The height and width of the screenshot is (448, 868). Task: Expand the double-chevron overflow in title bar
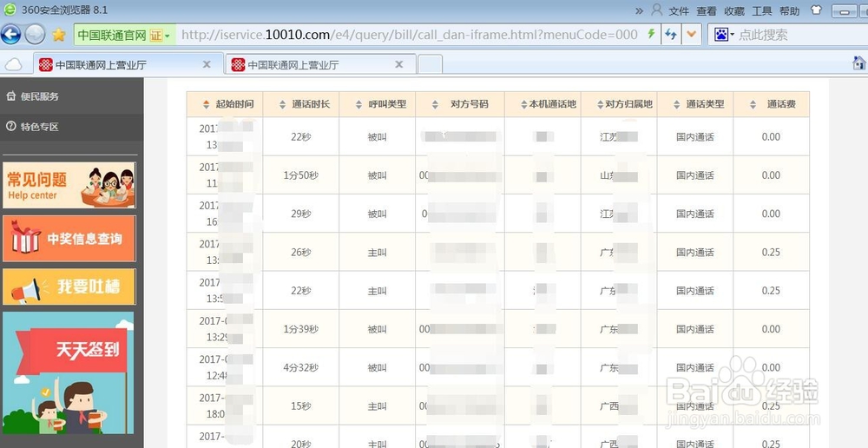640,10
